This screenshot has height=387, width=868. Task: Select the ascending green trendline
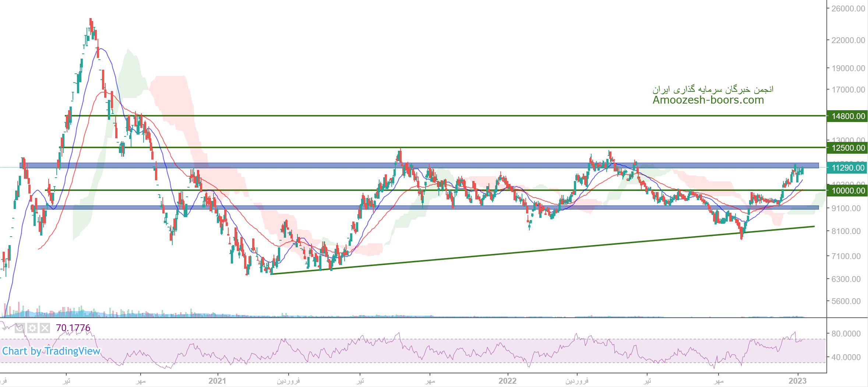tap(515, 252)
